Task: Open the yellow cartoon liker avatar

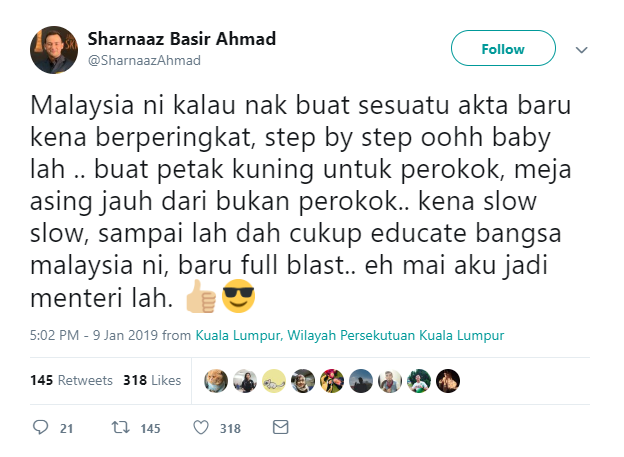Action: [x=274, y=381]
